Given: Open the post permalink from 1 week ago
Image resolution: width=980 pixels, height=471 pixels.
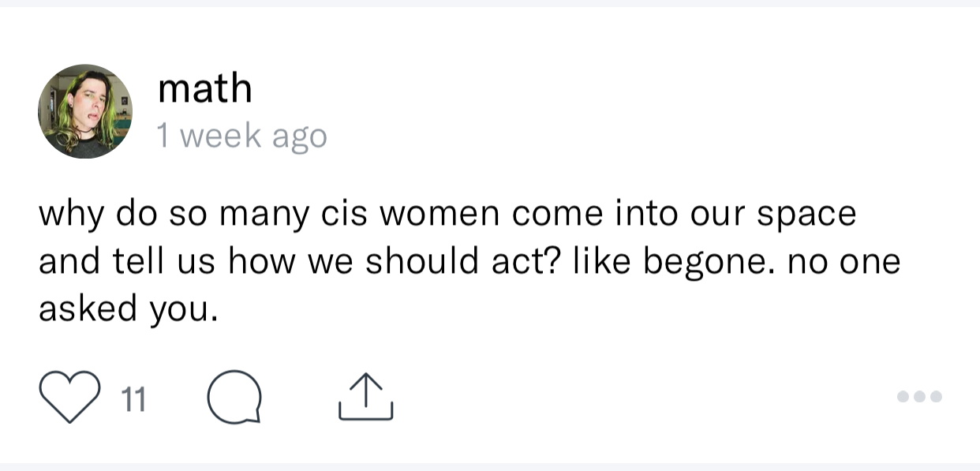Looking at the screenshot, I should pos(242,136).
